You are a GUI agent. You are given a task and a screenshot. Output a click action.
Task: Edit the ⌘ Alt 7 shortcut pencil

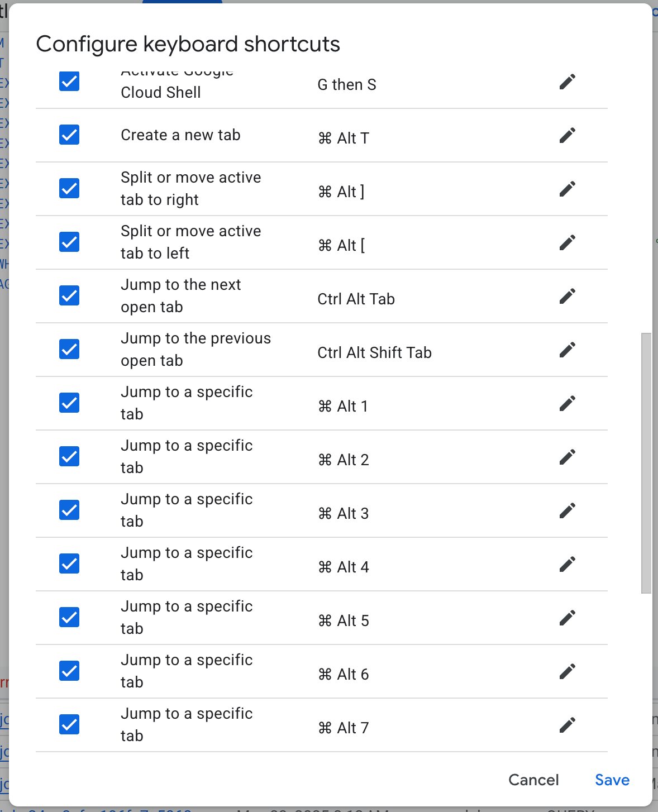pyautogui.click(x=567, y=725)
